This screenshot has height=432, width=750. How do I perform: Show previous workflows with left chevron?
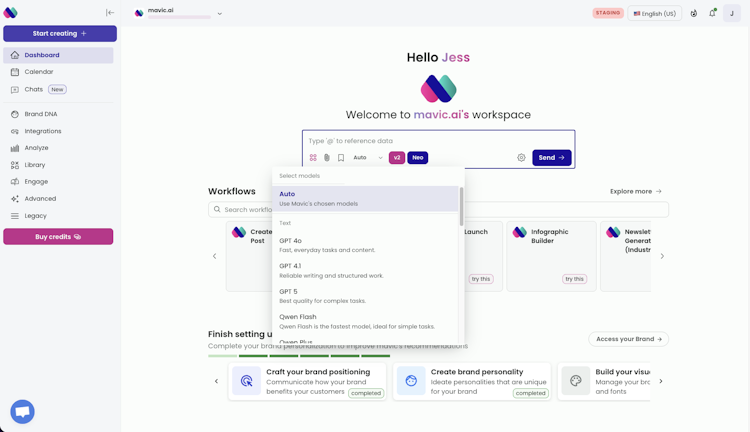pyautogui.click(x=214, y=256)
